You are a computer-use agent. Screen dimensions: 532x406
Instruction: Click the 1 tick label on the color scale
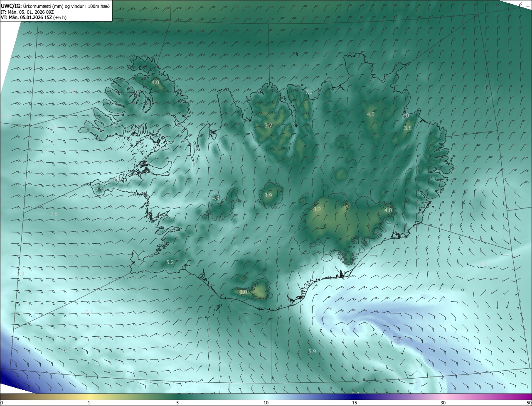click(x=89, y=403)
